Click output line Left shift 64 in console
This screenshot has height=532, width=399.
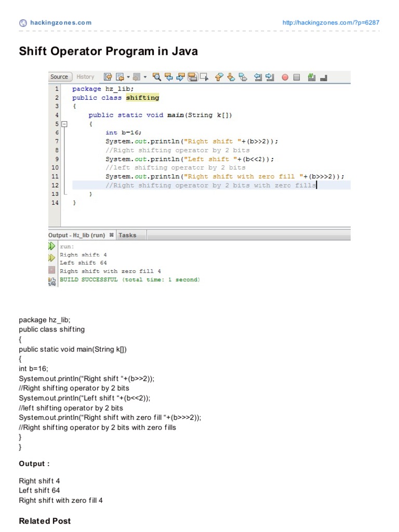point(83,263)
